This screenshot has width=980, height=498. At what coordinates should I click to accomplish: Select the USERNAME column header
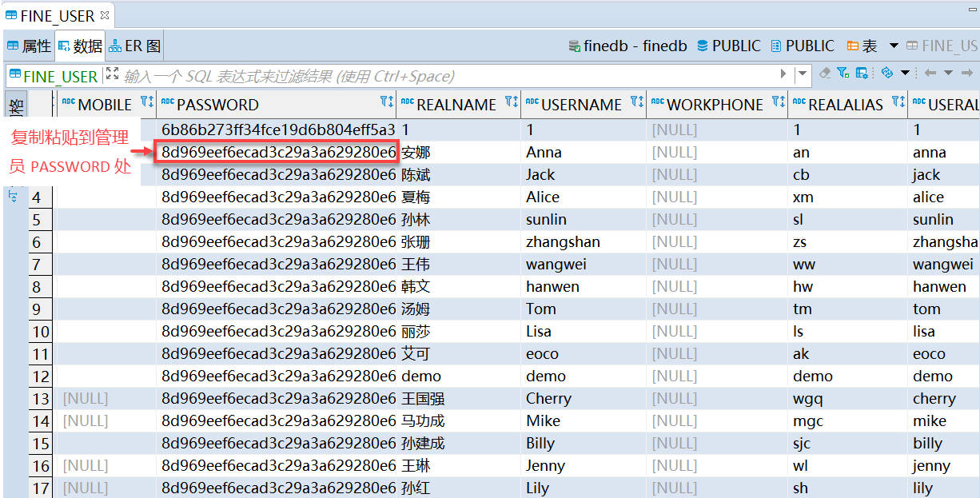(x=584, y=104)
